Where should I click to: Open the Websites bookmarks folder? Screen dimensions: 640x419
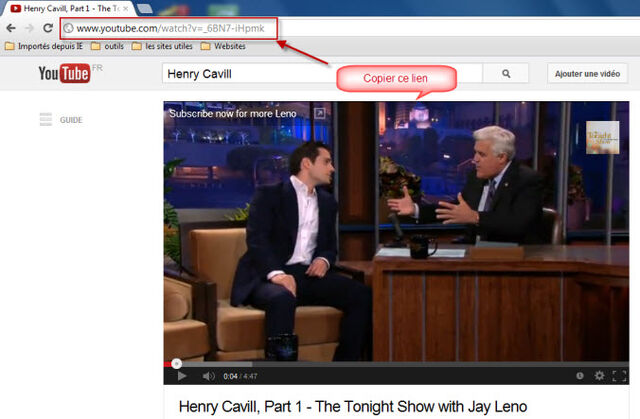tap(223, 46)
